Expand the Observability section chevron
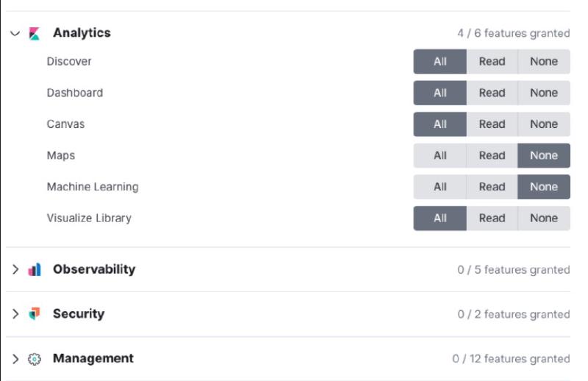This screenshot has height=381, width=588. point(15,270)
